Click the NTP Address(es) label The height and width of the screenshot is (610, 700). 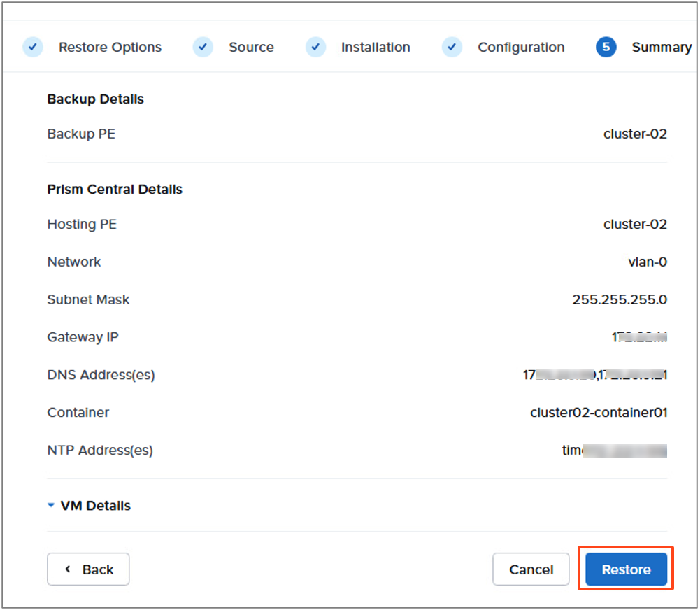(x=100, y=450)
